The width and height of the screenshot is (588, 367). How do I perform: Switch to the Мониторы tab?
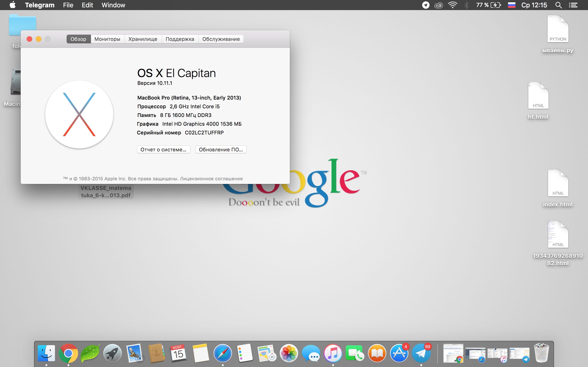coord(107,39)
